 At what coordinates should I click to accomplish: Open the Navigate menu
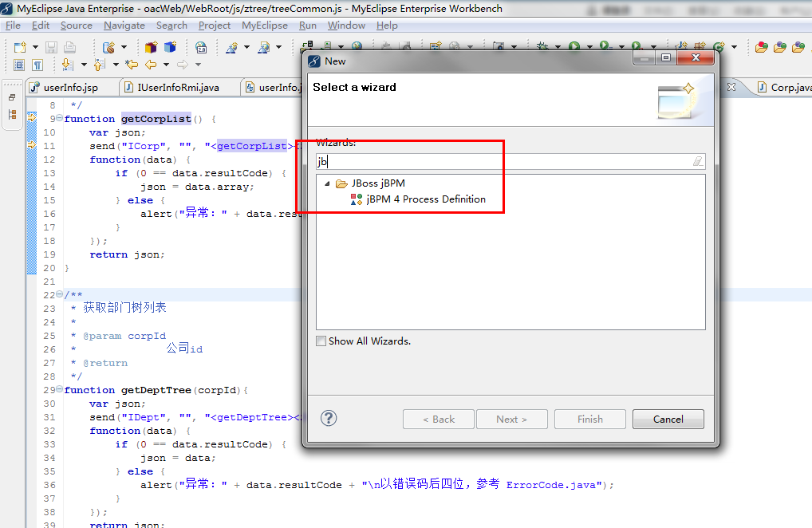pos(124,26)
